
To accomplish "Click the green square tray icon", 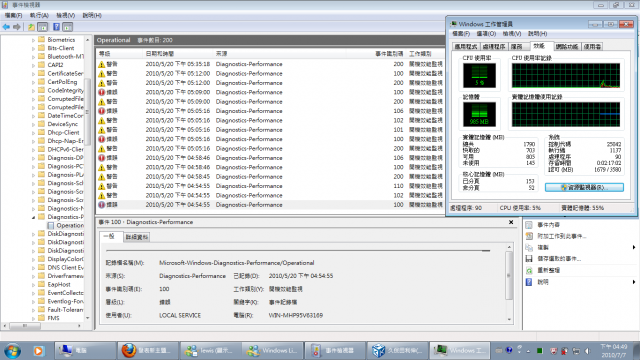I will point(540,351).
